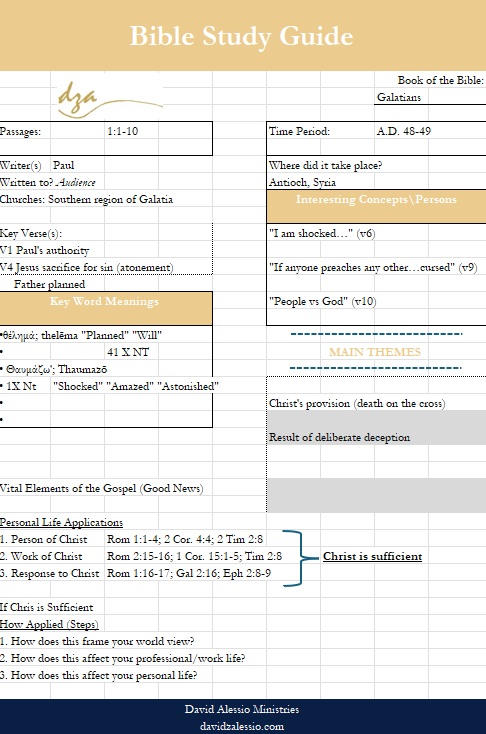Image resolution: width=486 pixels, height=734 pixels.
Task: Click "How does this affect your personal life?"
Action: pyautogui.click(x=98, y=675)
